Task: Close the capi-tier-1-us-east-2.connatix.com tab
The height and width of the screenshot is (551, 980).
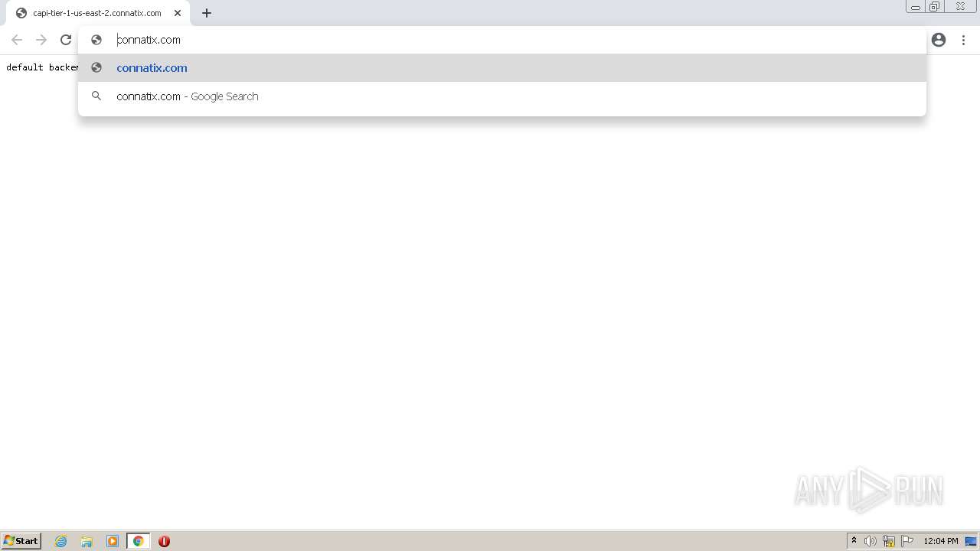Action: (x=178, y=13)
